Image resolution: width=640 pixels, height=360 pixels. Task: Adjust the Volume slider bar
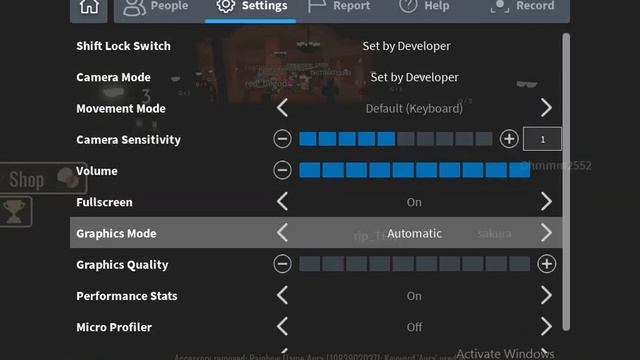click(x=415, y=170)
